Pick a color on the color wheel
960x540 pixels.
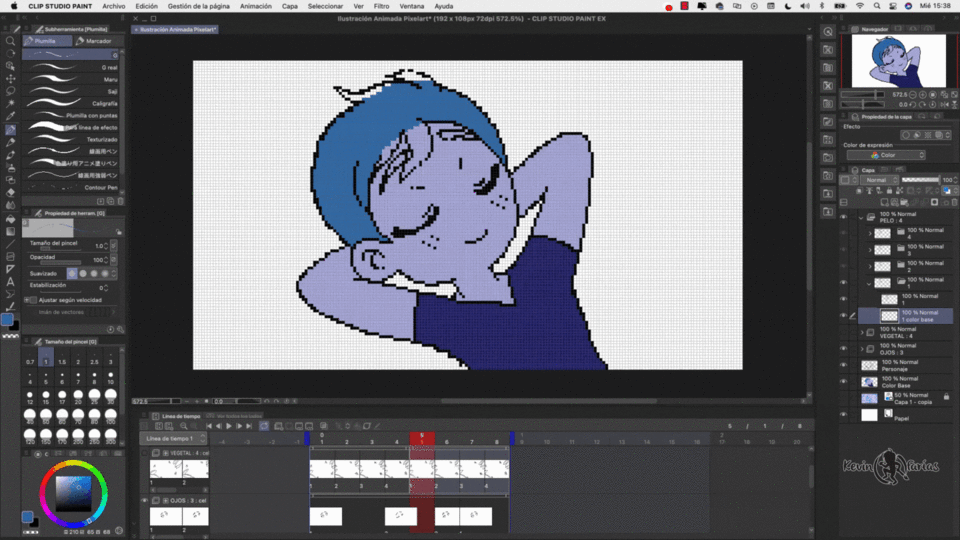tap(73, 494)
